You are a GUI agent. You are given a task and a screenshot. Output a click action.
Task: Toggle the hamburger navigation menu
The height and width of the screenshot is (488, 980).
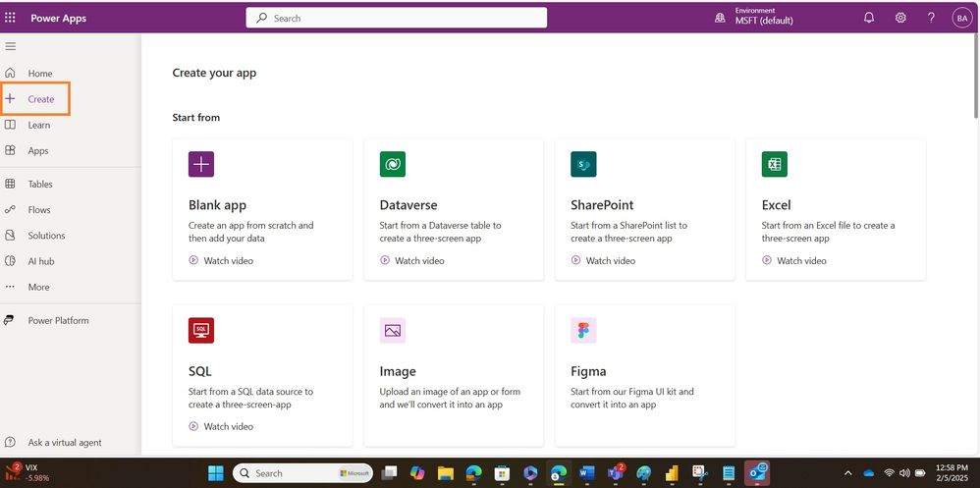11,46
